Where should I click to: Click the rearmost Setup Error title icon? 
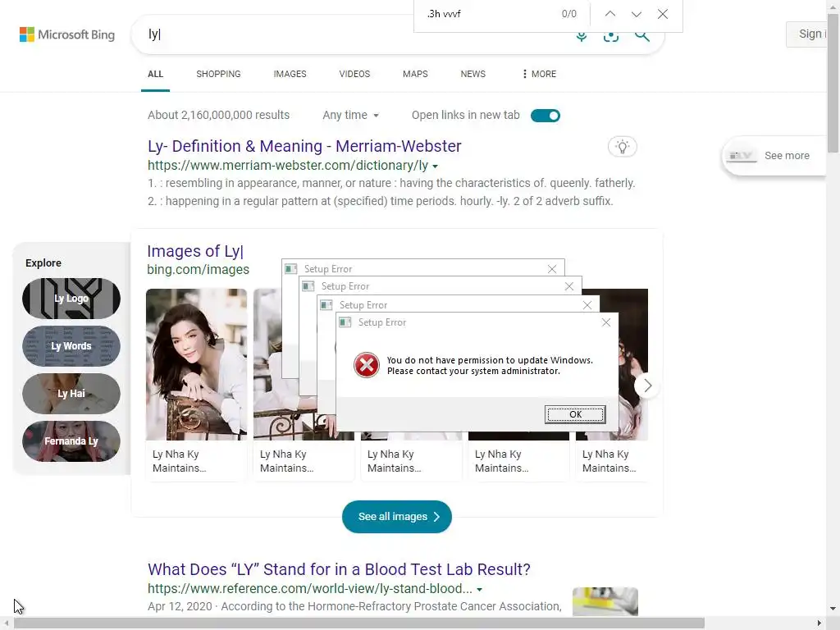pos(291,268)
